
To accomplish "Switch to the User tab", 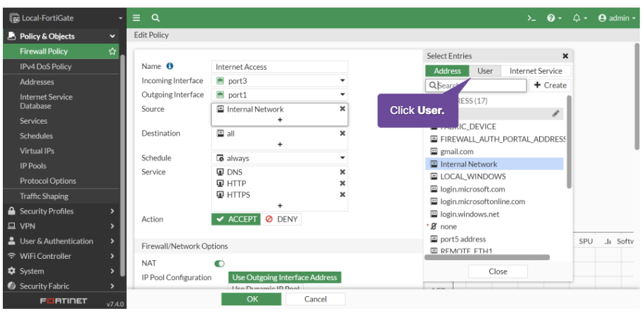I will pyautogui.click(x=485, y=70).
